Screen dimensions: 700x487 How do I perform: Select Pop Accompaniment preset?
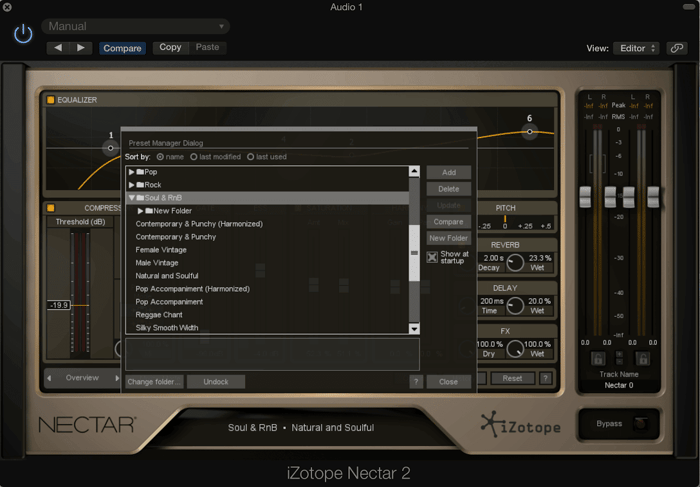[x=169, y=302]
